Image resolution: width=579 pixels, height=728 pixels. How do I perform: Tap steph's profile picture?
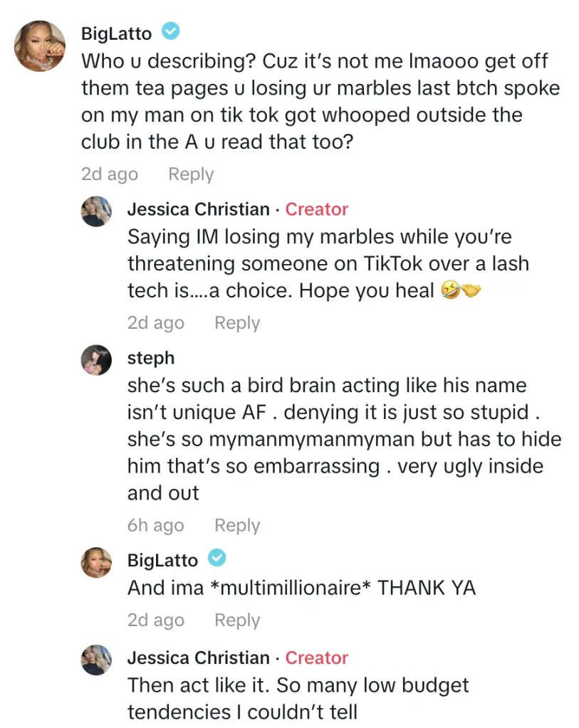coord(96,360)
